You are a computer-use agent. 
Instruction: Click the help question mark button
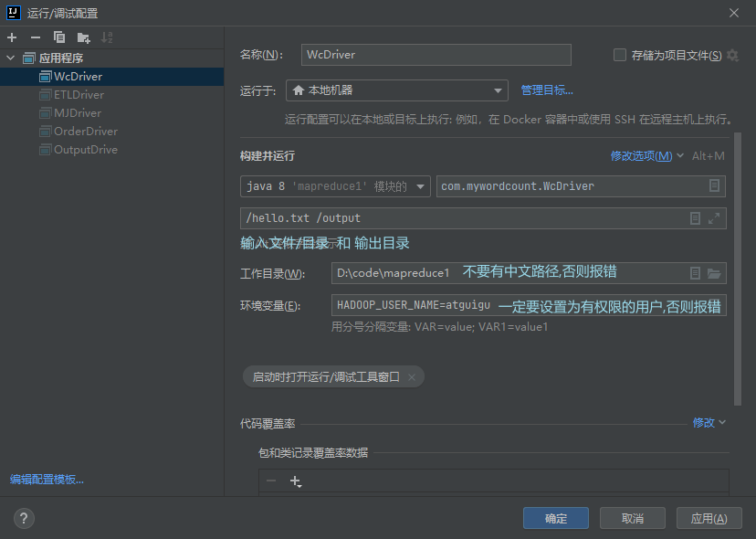click(24, 518)
